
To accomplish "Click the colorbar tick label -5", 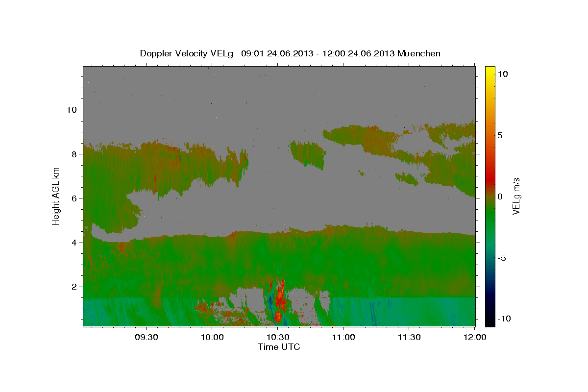I will pyautogui.click(x=502, y=258).
